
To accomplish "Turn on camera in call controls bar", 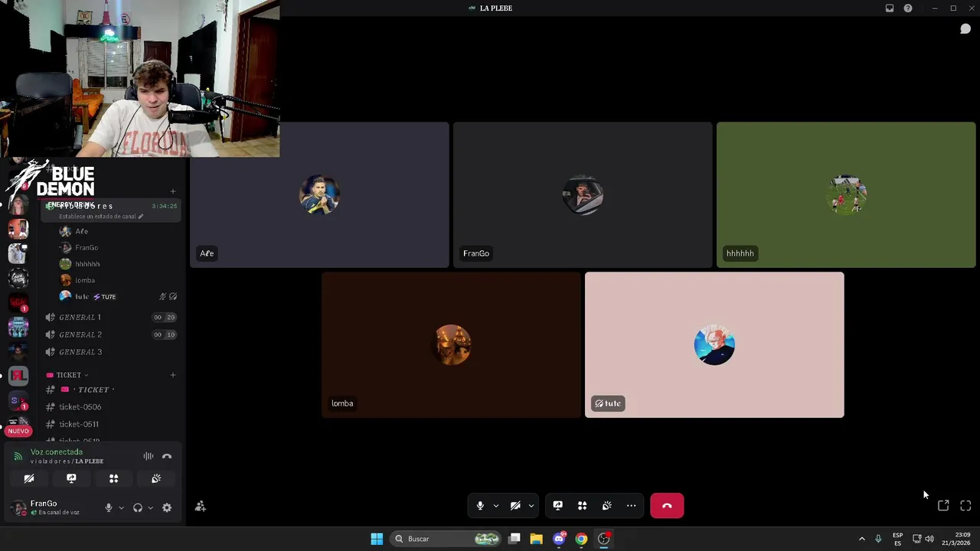I will tap(515, 506).
